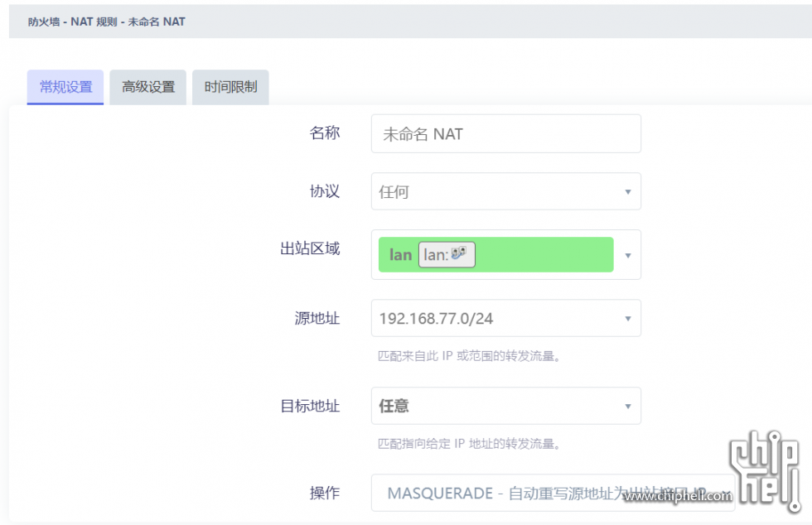Expand the 协议 dropdown arrow

[628, 192]
